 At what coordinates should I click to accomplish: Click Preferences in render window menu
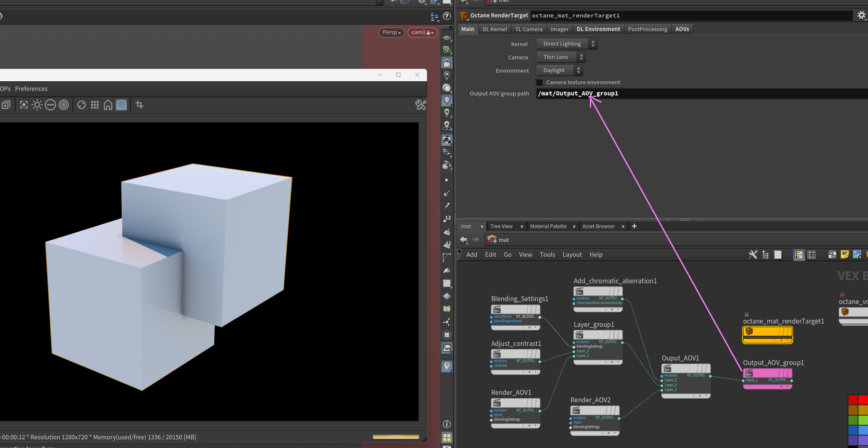tap(31, 89)
